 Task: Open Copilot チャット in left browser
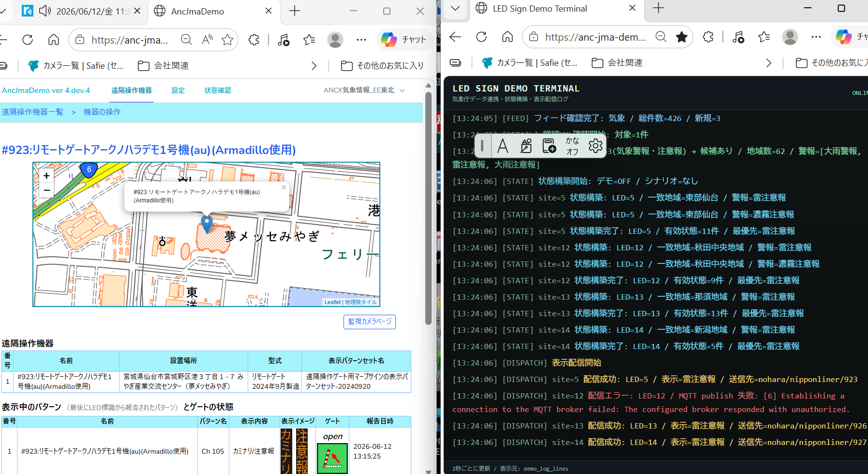point(404,40)
